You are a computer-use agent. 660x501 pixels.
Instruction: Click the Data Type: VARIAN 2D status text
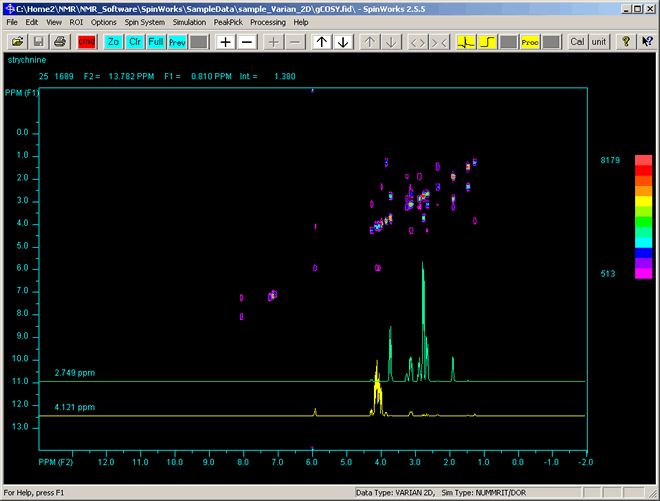pos(394,493)
